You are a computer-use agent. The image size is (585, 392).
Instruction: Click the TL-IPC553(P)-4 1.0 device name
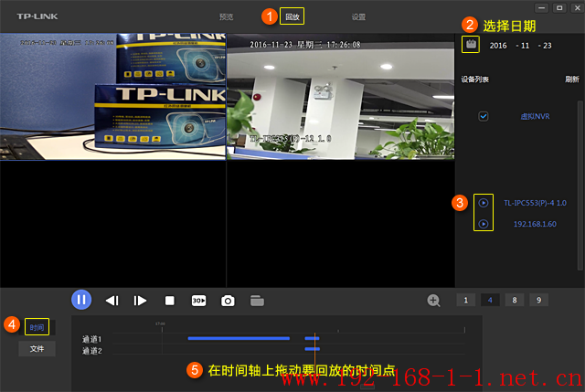pos(535,203)
